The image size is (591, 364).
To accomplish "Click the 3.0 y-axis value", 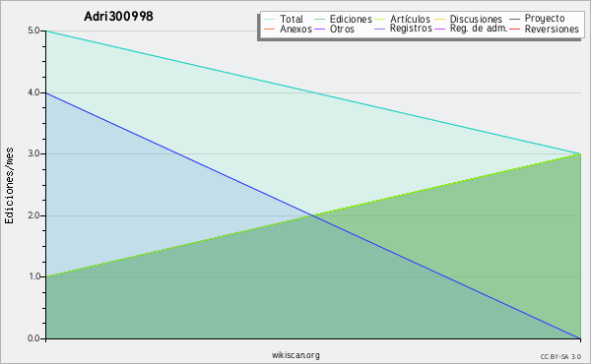I will [x=33, y=153].
